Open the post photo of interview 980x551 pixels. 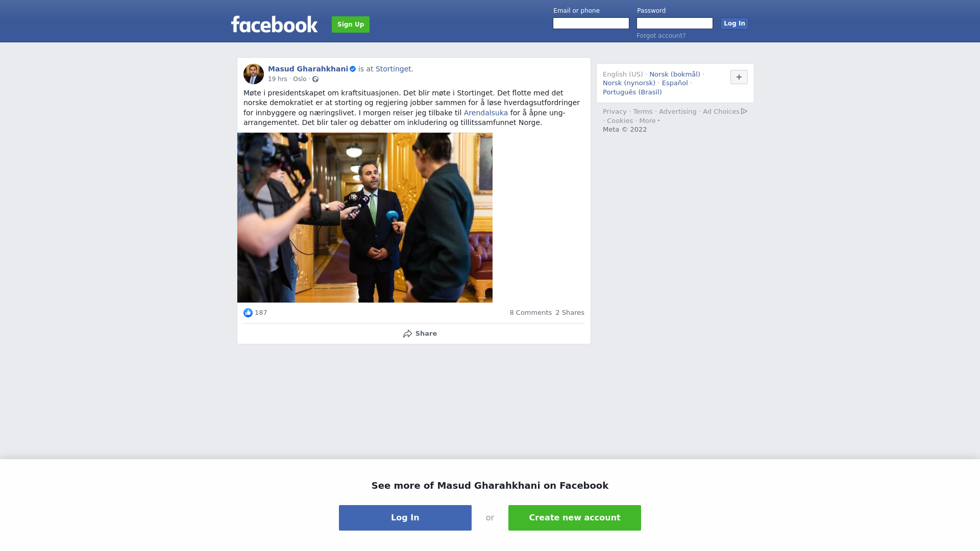(365, 218)
